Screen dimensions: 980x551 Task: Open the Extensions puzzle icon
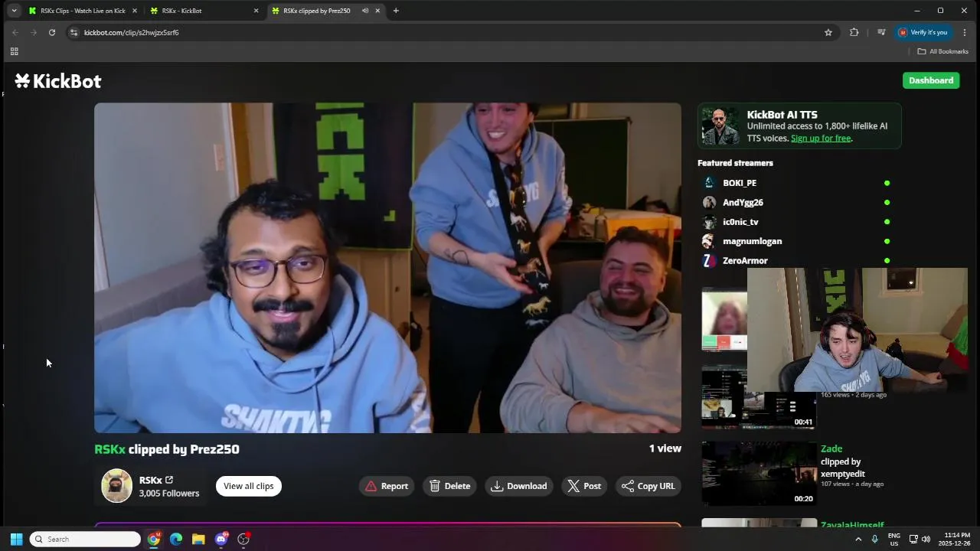click(x=854, y=32)
